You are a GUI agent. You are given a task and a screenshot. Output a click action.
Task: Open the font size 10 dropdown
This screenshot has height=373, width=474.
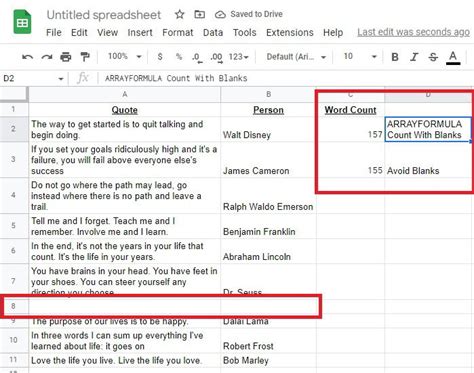(x=360, y=57)
